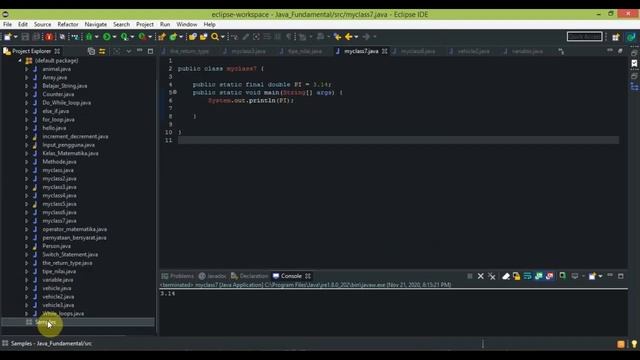Place cursor on editor line 11
The width and height of the screenshot is (640, 360).
[x=398, y=140]
